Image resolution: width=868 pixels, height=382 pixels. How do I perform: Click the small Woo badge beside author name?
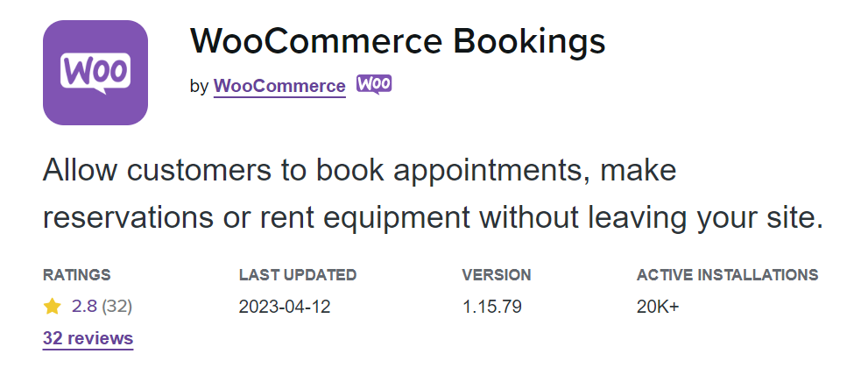point(374,84)
